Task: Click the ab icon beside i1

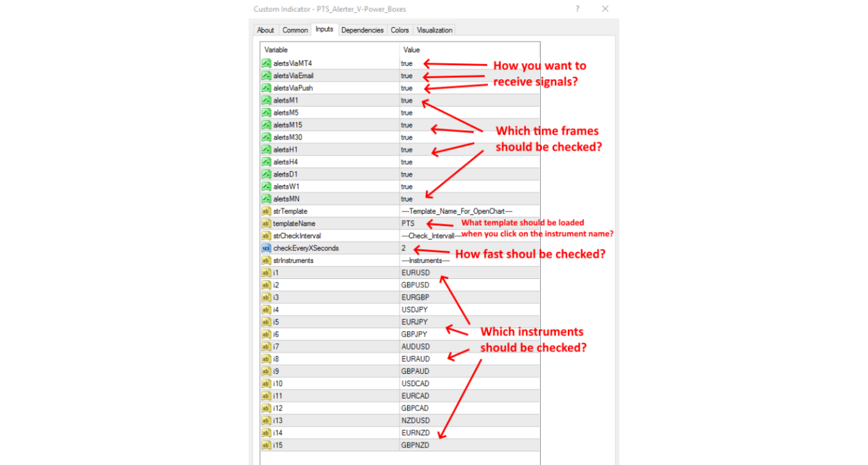Action: (x=266, y=273)
